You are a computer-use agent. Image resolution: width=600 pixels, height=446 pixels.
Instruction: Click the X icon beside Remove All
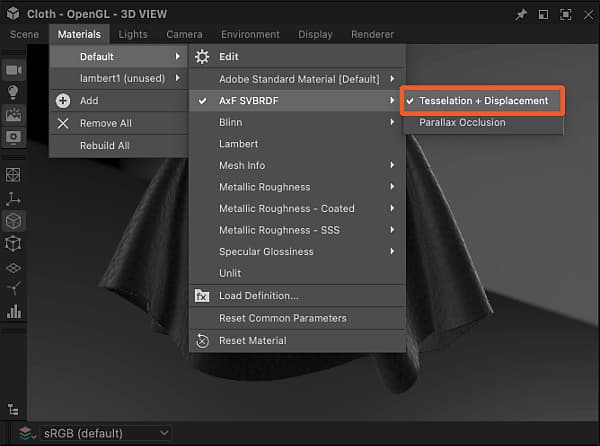pos(63,123)
